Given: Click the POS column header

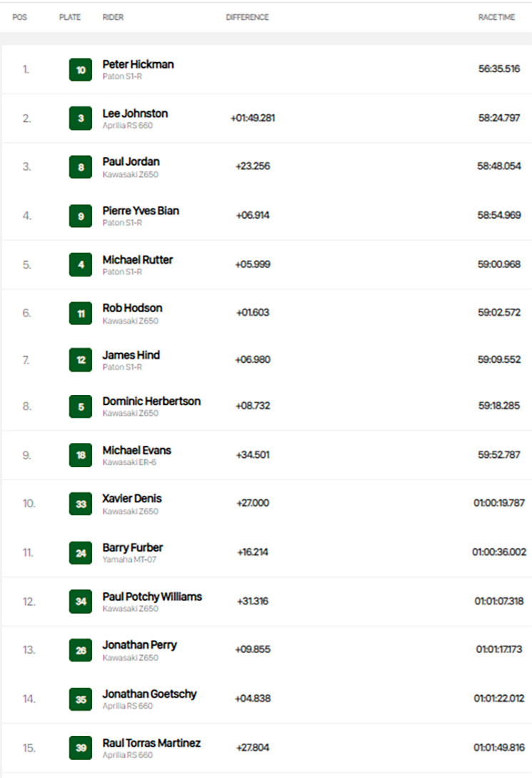Looking at the screenshot, I should click(x=20, y=17).
